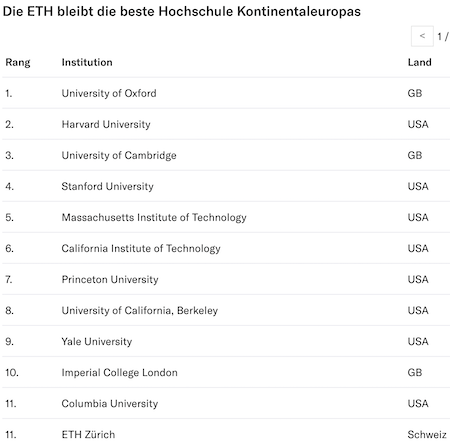Image resolution: width=450 pixels, height=445 pixels.
Task: Click the previous page arrow button
Action: click(x=422, y=36)
